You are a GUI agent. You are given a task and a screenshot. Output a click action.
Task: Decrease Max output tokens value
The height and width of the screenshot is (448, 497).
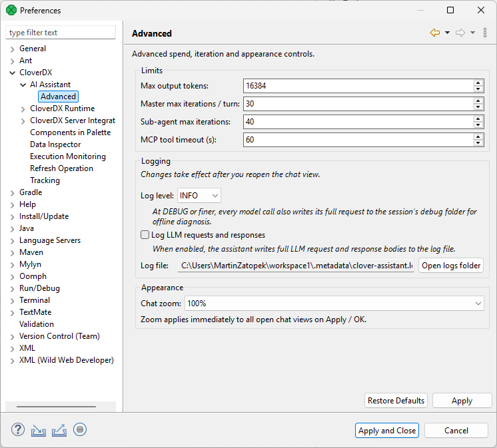click(x=478, y=89)
